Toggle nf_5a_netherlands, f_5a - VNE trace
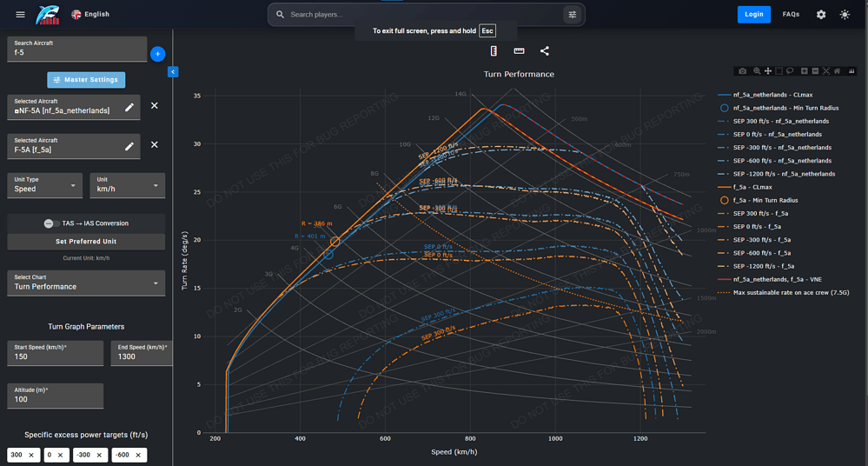 770,279
